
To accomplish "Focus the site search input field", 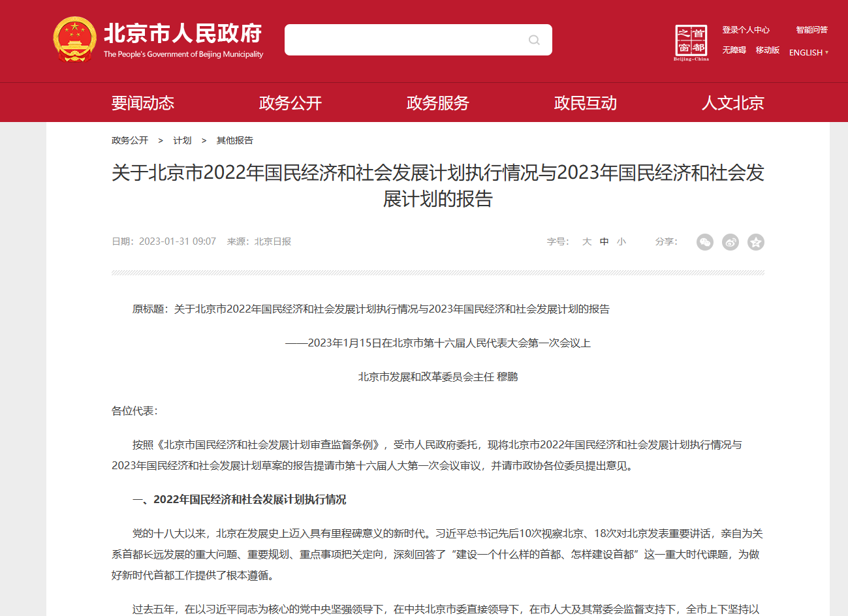I will (405, 40).
